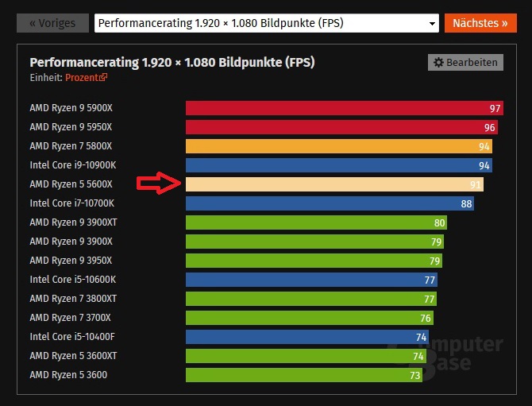Click the value 97 on the top bar

coord(495,109)
